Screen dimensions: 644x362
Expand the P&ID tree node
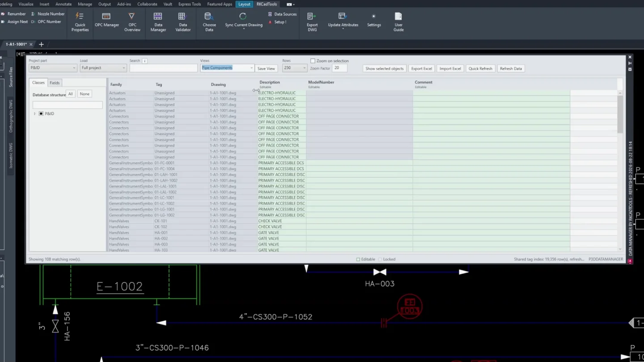pos(34,114)
